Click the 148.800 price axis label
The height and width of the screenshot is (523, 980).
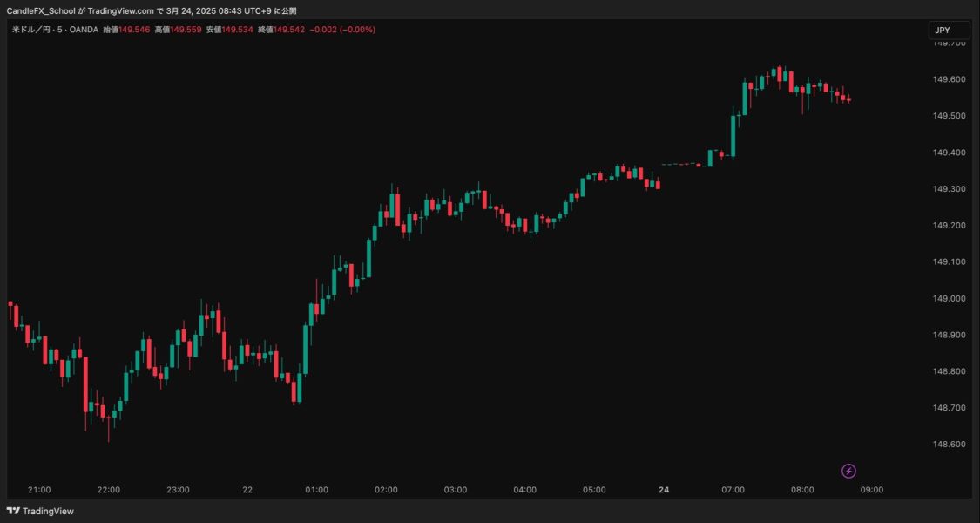tap(948, 371)
